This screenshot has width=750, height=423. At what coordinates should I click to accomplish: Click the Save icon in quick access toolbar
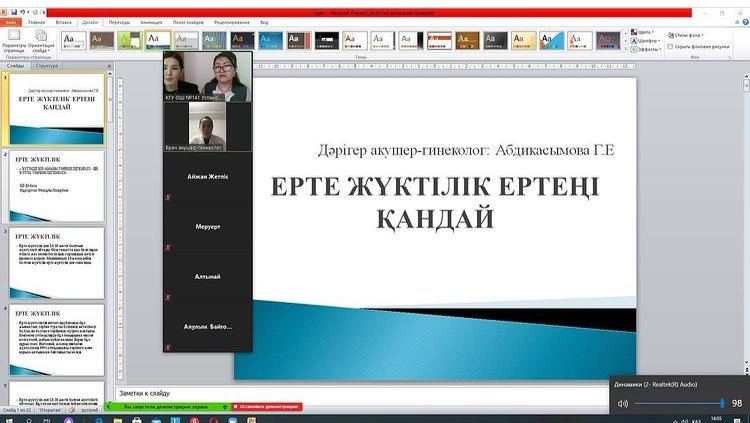coord(14,11)
